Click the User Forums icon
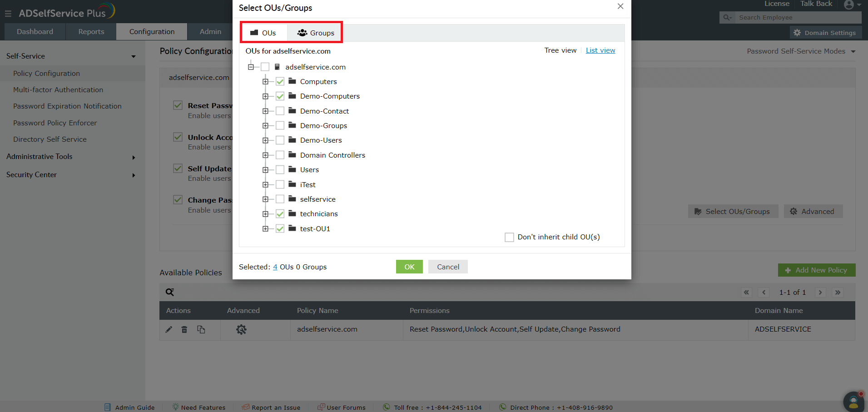The width and height of the screenshot is (868, 412). [x=321, y=407]
